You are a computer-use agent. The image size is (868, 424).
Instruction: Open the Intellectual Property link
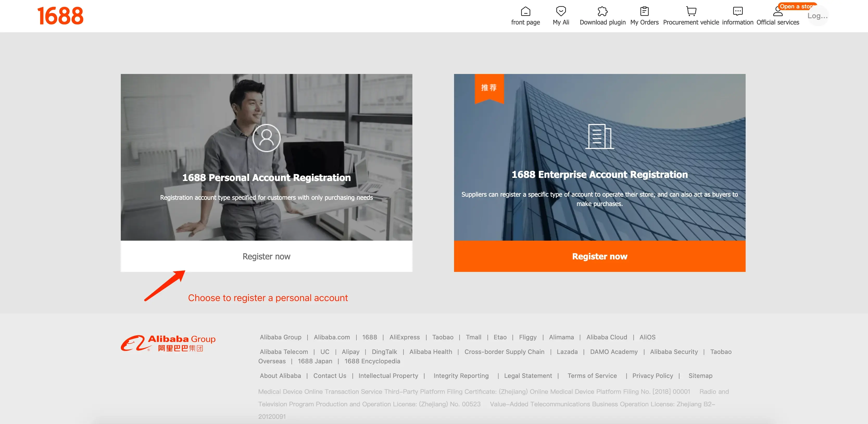[x=388, y=376]
